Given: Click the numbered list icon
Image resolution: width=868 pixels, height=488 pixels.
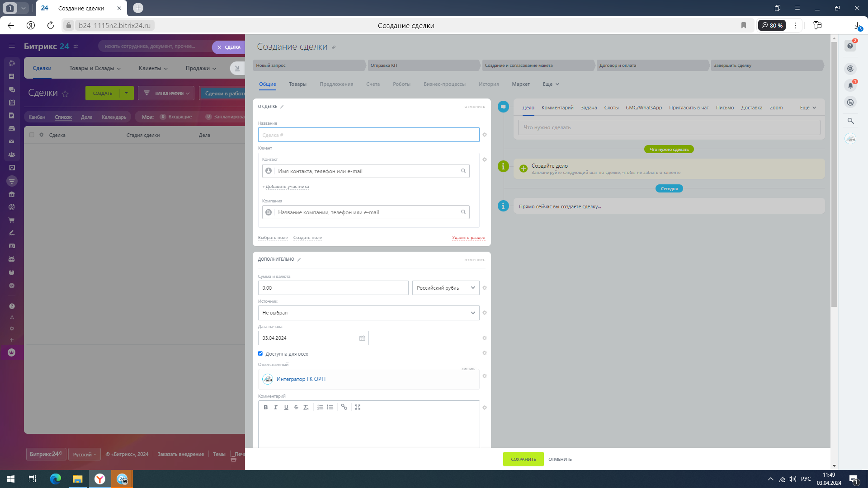Looking at the screenshot, I should [320, 407].
